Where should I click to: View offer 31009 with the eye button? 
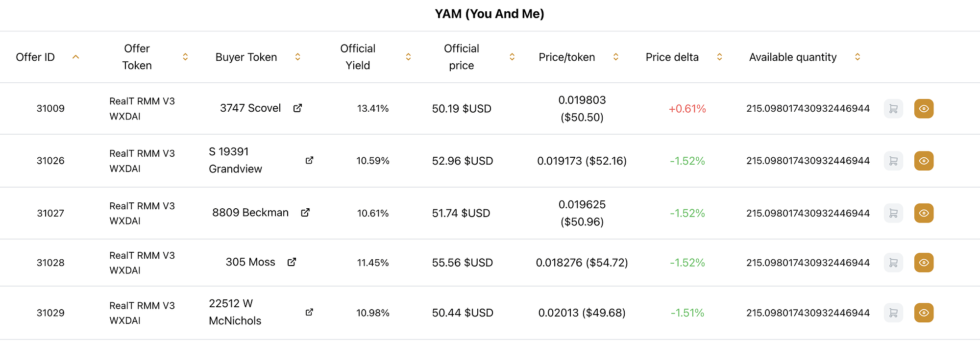[924, 109]
